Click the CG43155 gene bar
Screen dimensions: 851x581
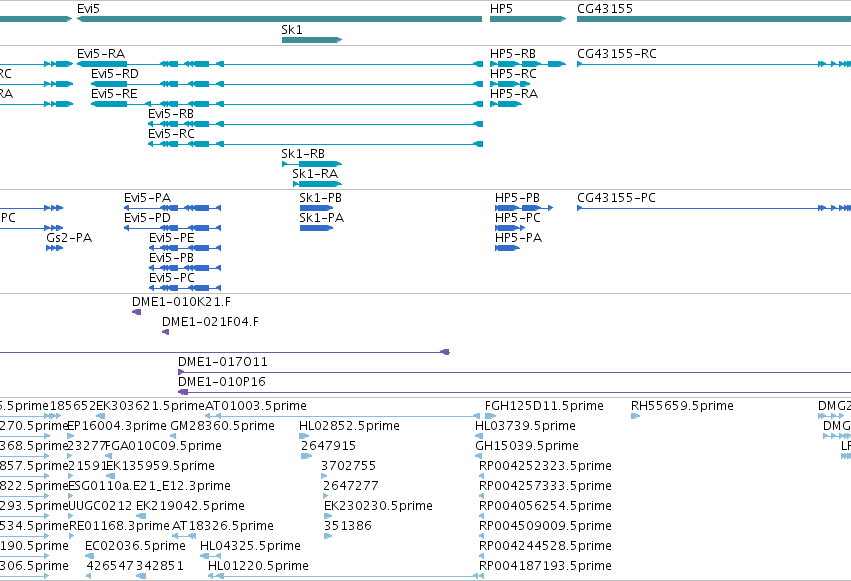pos(714,19)
